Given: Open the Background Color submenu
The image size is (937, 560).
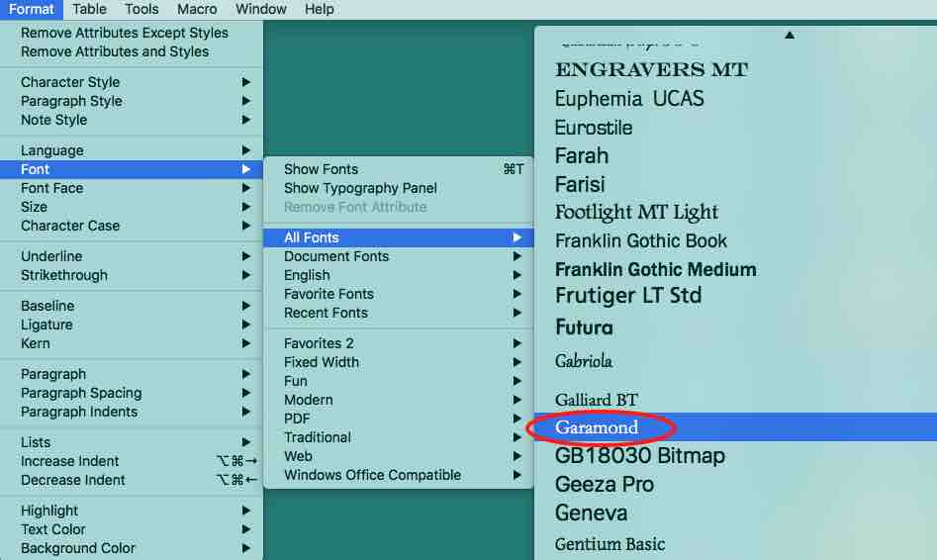Looking at the screenshot, I should 78,548.
